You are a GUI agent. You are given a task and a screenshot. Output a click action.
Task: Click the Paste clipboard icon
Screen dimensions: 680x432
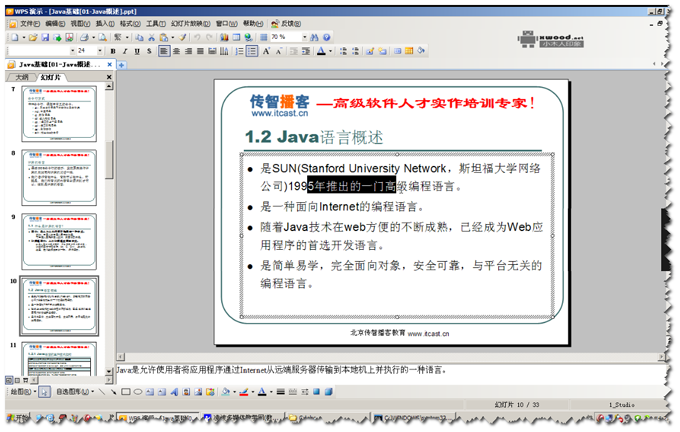click(163, 38)
